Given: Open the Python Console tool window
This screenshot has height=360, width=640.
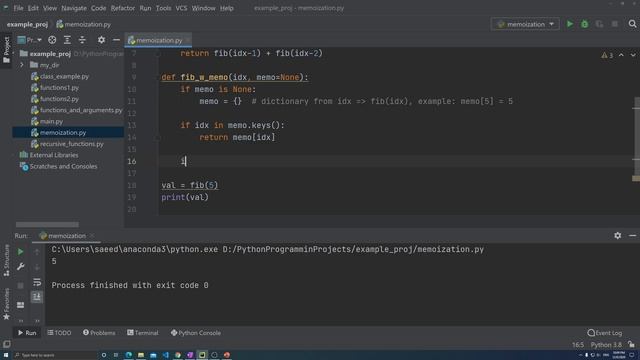Looking at the screenshot, I should (x=196, y=333).
